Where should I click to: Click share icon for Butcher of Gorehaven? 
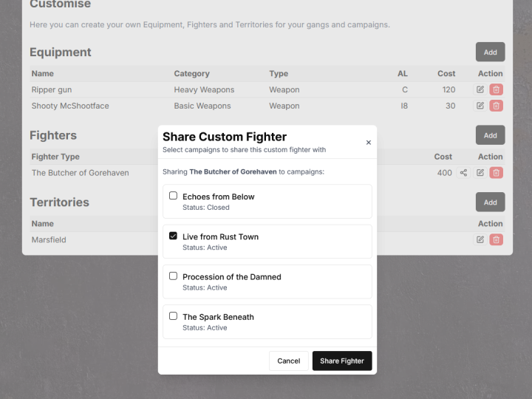[464, 173]
